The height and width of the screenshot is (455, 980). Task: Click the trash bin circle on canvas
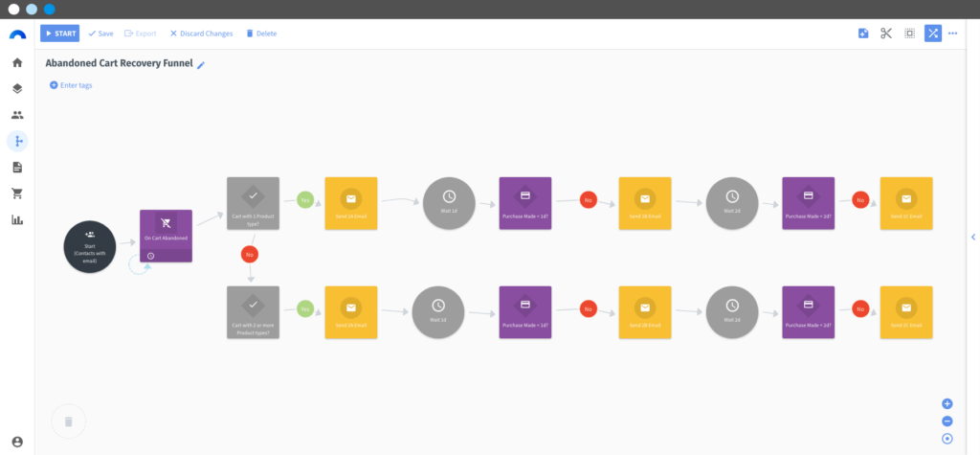tap(68, 421)
